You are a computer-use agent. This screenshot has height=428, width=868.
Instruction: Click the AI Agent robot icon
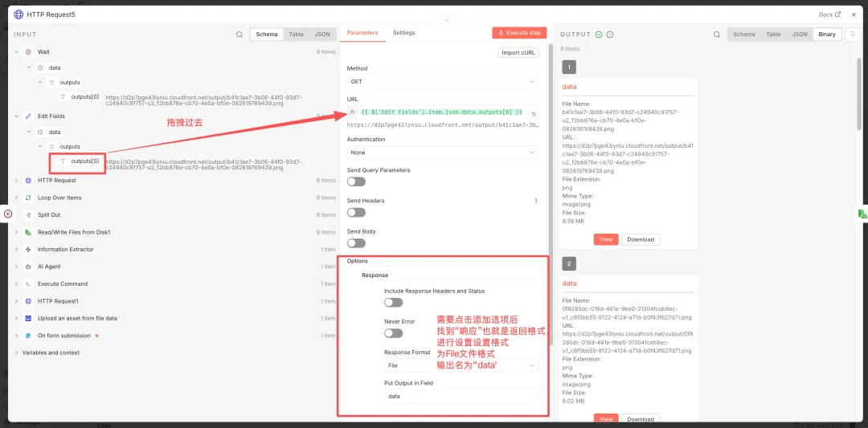28,267
